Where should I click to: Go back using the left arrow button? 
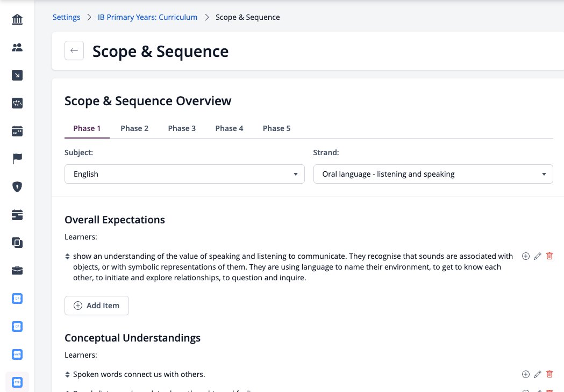(74, 50)
